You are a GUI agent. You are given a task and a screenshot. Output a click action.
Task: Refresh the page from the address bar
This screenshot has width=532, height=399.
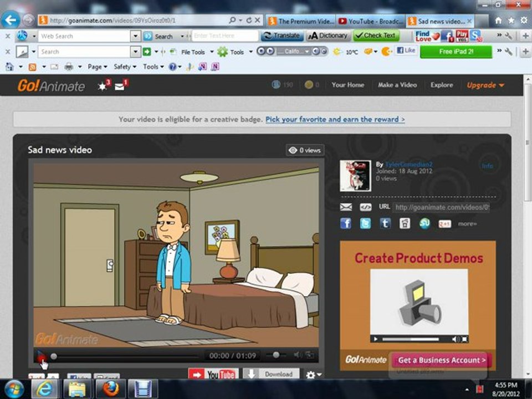tap(249, 21)
